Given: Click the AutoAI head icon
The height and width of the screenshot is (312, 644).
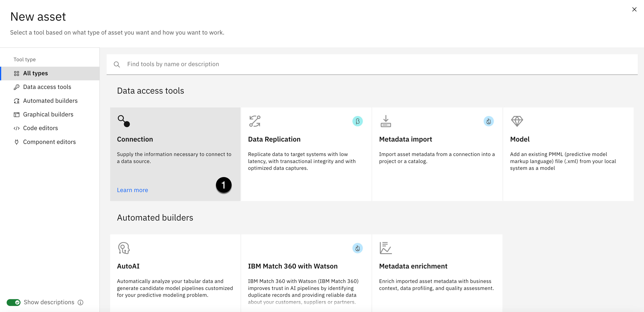Looking at the screenshot, I should point(124,248).
